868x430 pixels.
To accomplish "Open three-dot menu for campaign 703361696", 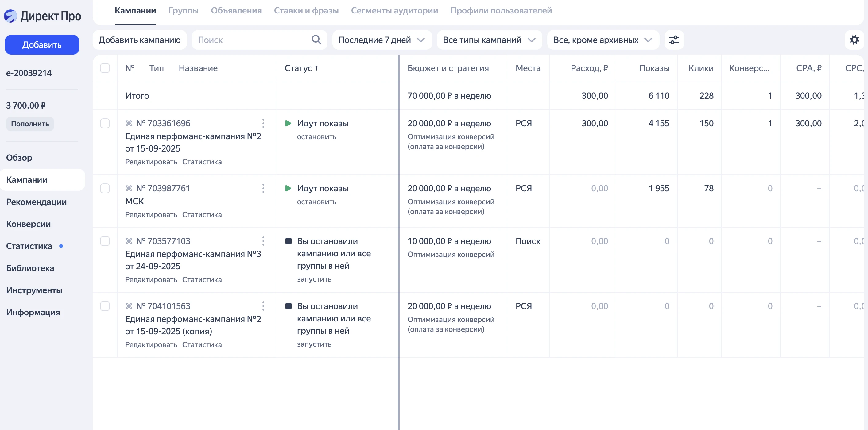I will point(263,123).
